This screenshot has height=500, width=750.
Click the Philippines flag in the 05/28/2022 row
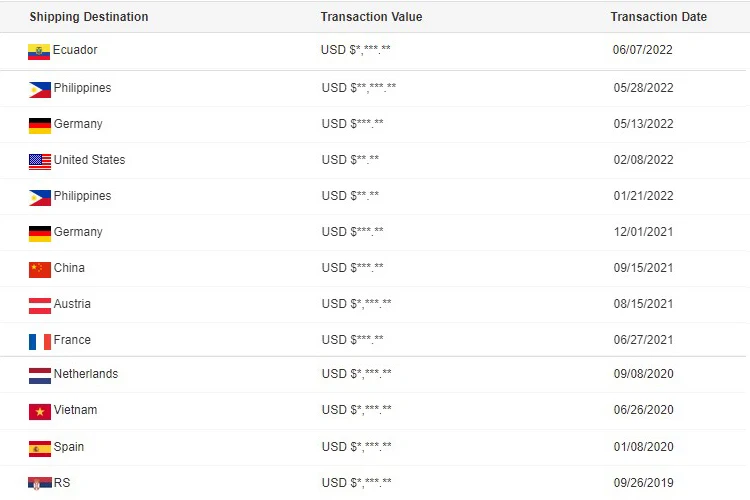(40, 89)
